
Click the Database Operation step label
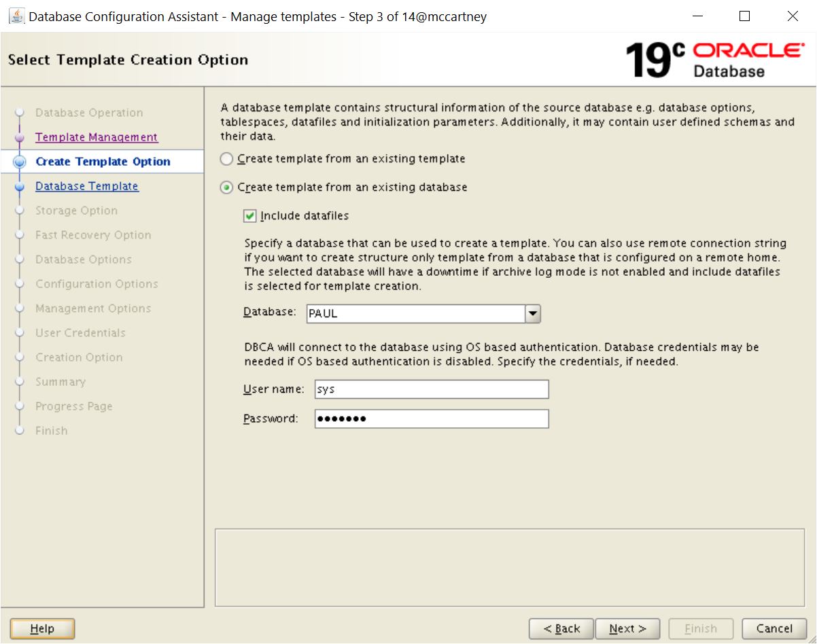point(89,113)
